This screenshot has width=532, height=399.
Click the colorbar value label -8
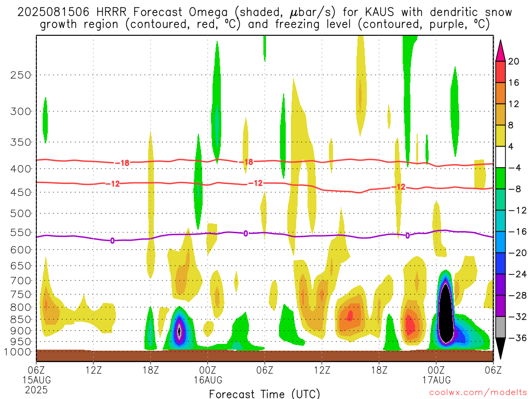(x=515, y=189)
